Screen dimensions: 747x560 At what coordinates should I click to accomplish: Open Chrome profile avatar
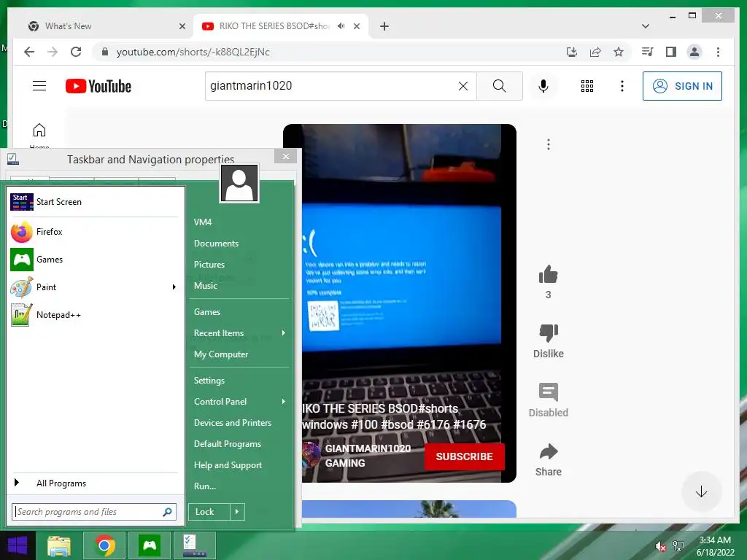[694, 52]
